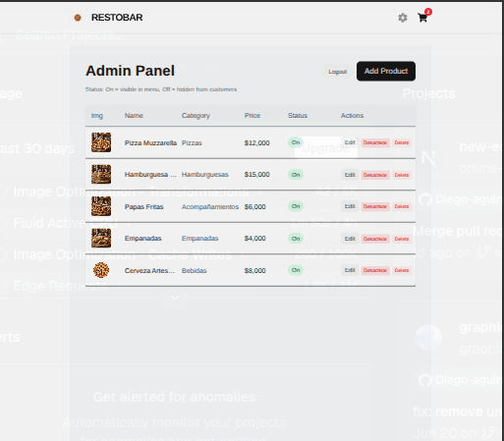504x441 pixels.
Task: Open the shopping cart icon
Action: click(x=422, y=18)
